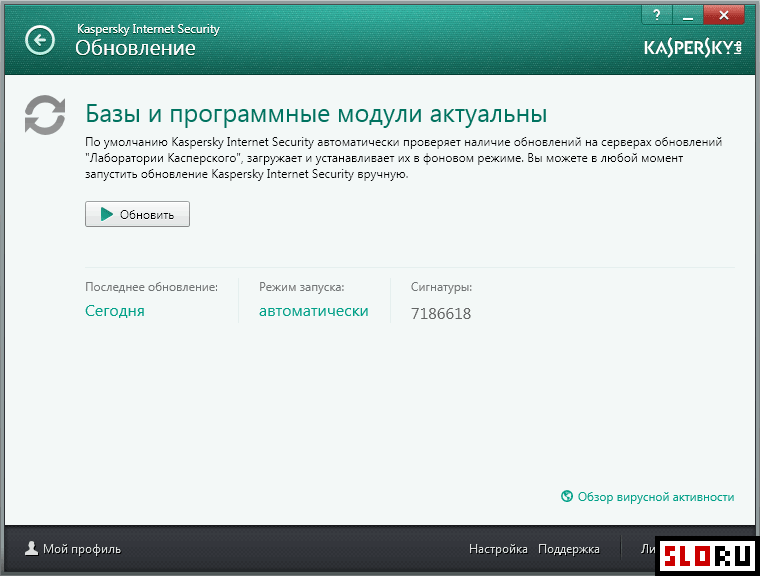Click the signatures count 7186618
Screen dimensions: 760x576
441,314
